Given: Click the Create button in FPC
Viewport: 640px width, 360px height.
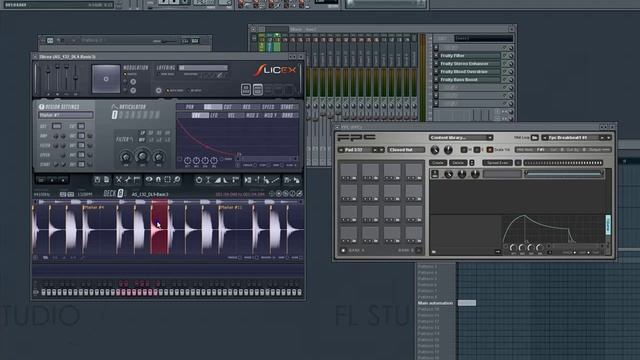Looking at the screenshot, I should point(438,162).
